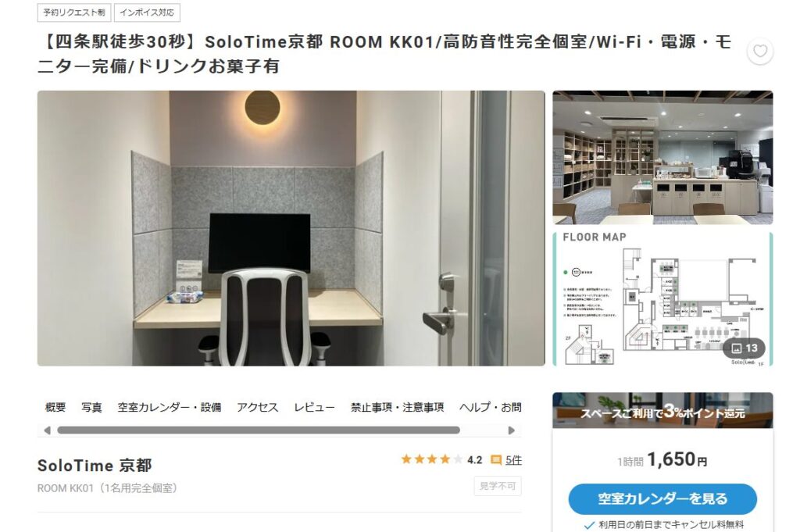Click the star rating icons

click(431, 459)
